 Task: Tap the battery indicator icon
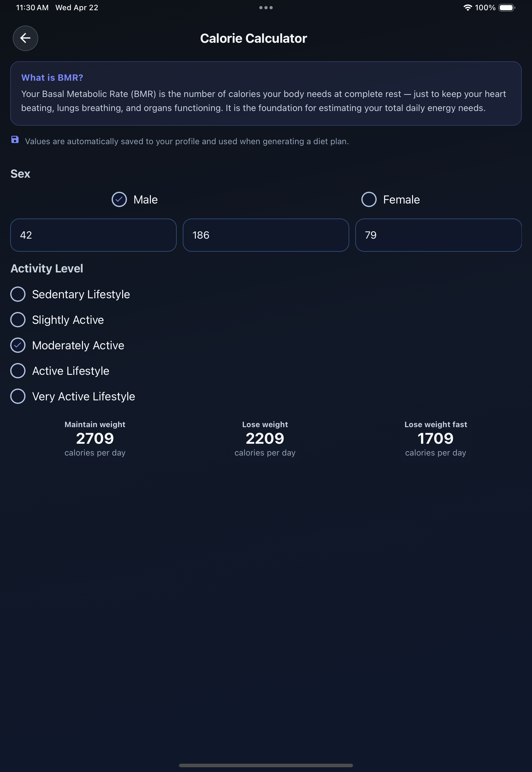pos(506,8)
